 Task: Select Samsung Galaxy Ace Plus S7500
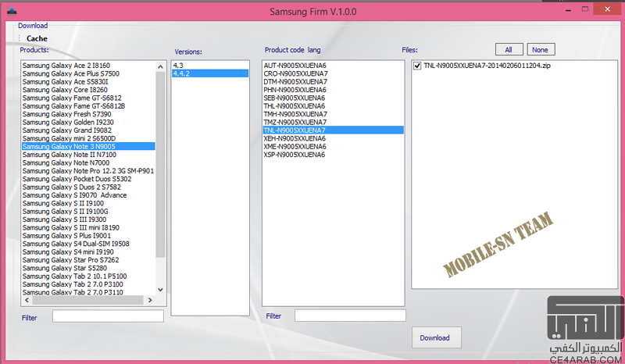pos(88,73)
